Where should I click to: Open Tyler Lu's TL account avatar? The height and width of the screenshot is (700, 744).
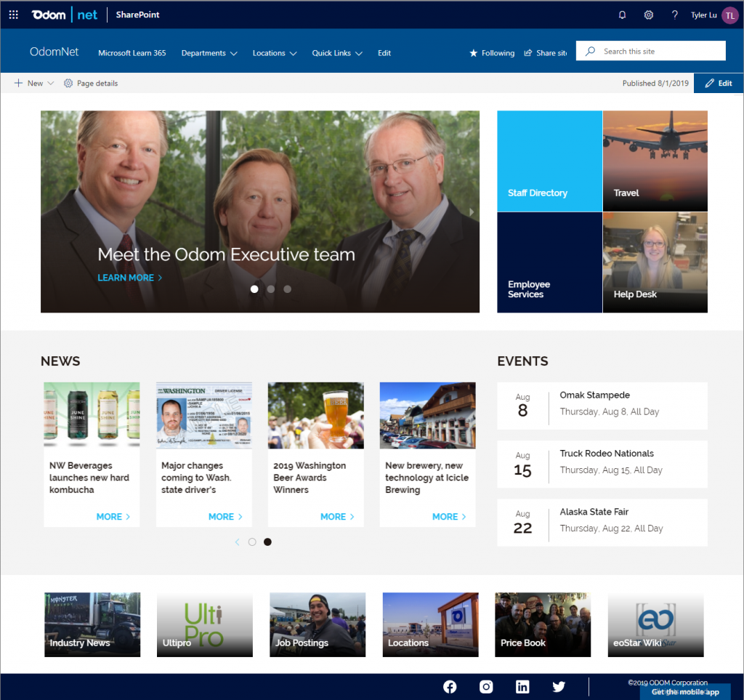tap(729, 15)
